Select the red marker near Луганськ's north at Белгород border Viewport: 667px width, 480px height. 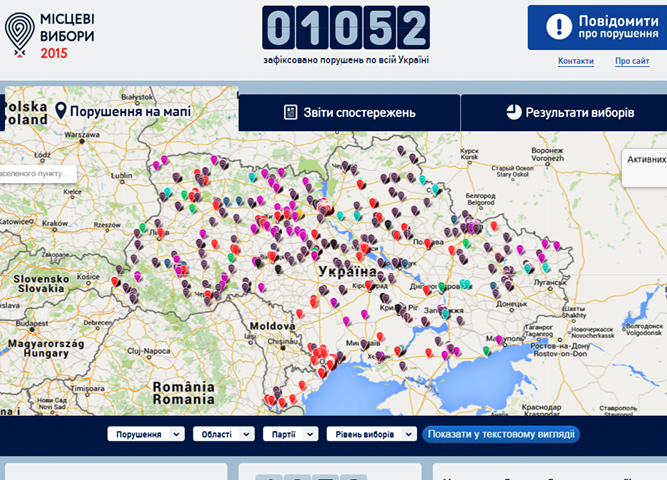(494, 225)
